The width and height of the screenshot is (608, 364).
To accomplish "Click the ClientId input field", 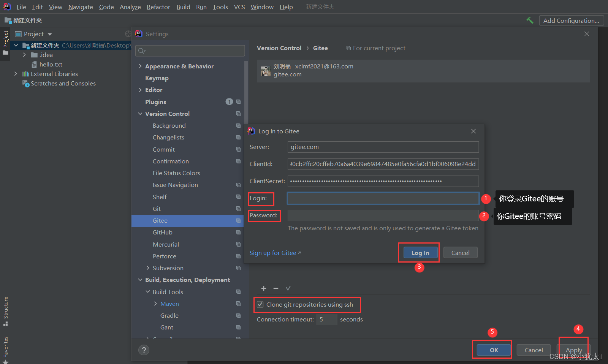I will coord(383,164).
